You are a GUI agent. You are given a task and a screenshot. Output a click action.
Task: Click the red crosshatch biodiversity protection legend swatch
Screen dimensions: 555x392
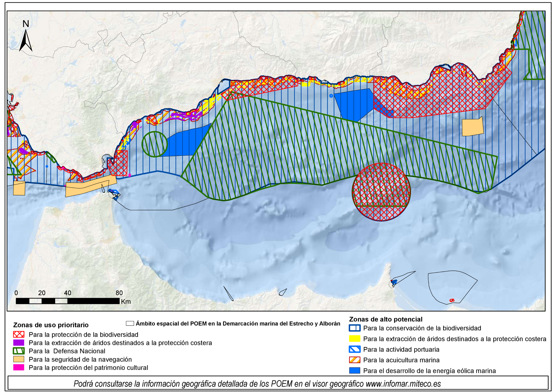(x=19, y=334)
